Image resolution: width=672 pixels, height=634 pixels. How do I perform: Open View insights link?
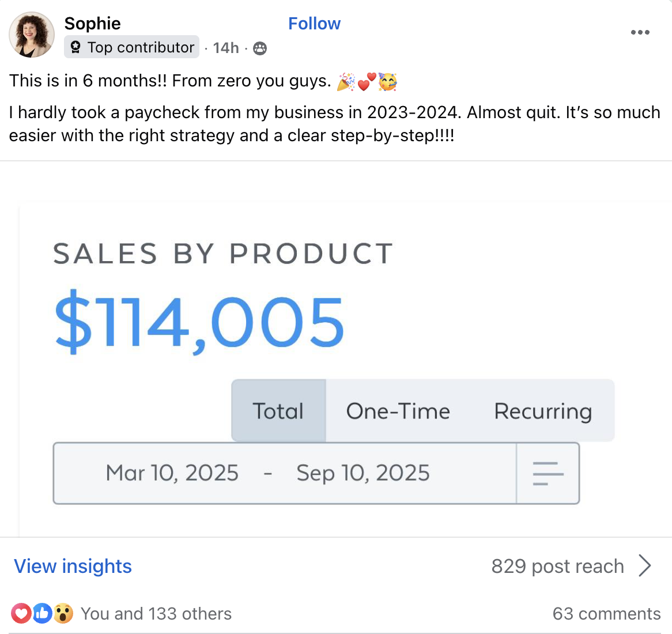pos(73,566)
